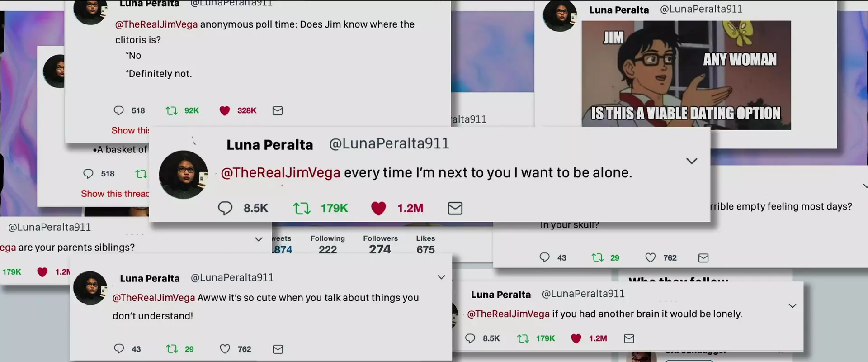Retweet the tweet showing 179K retweets in center
868x362 pixels.
(302, 208)
